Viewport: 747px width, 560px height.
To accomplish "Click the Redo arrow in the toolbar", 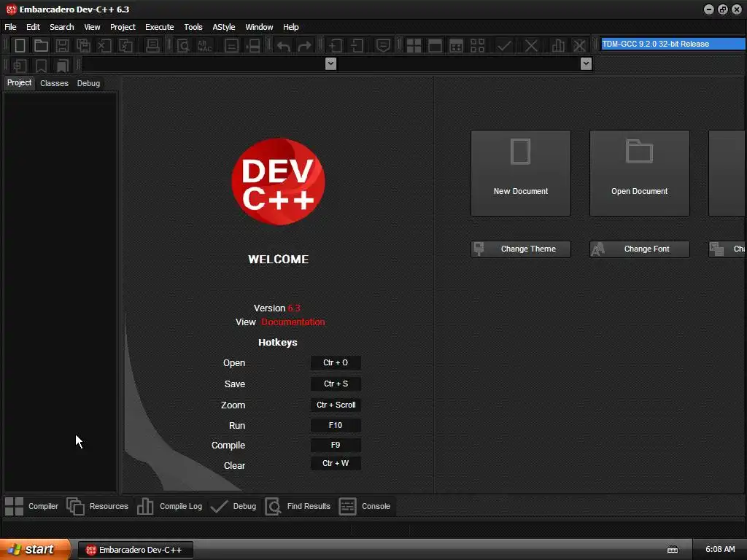I will 304,46.
